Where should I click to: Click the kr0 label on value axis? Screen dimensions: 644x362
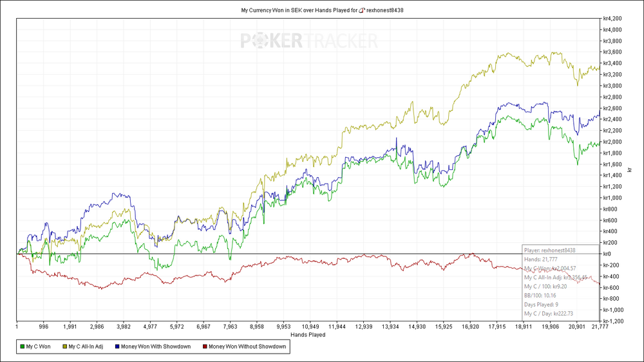[x=607, y=254]
